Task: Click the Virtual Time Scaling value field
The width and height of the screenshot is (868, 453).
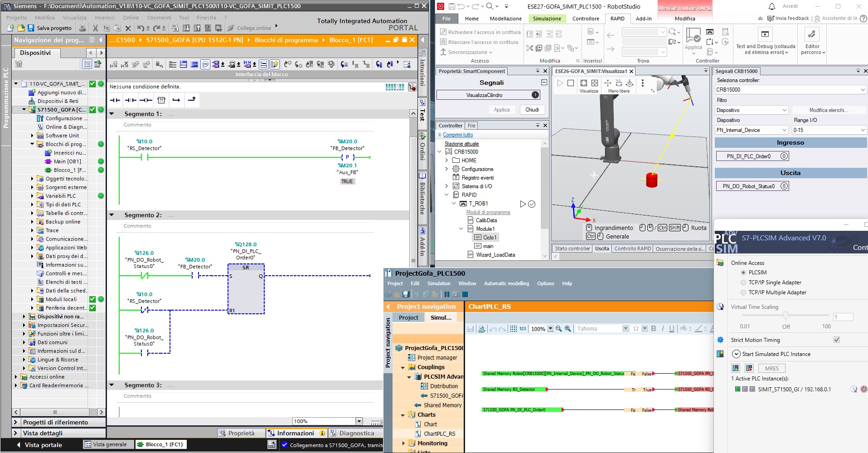Action: click(843, 317)
